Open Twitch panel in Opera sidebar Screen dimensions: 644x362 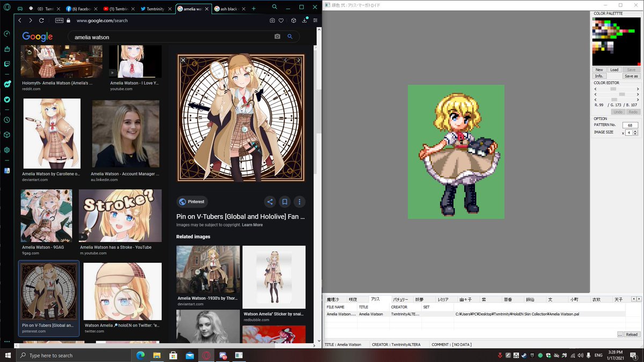point(7,64)
